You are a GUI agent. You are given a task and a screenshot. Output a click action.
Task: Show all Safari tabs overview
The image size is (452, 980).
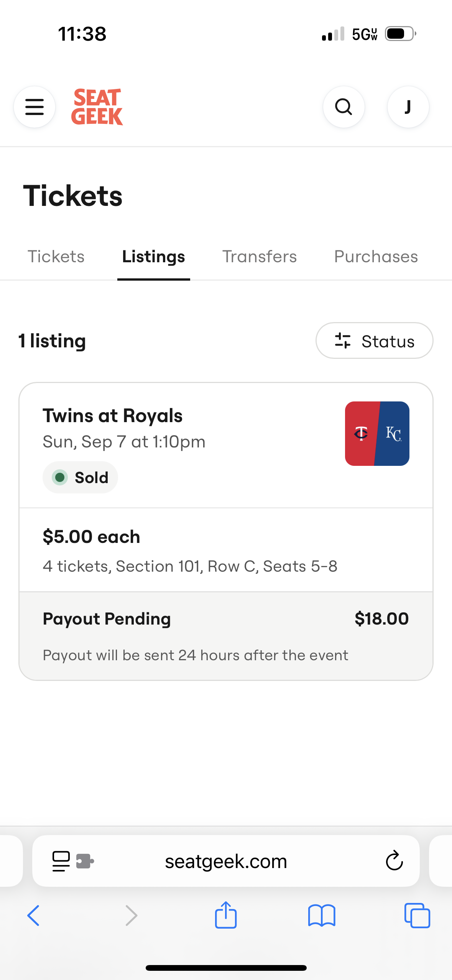417,915
